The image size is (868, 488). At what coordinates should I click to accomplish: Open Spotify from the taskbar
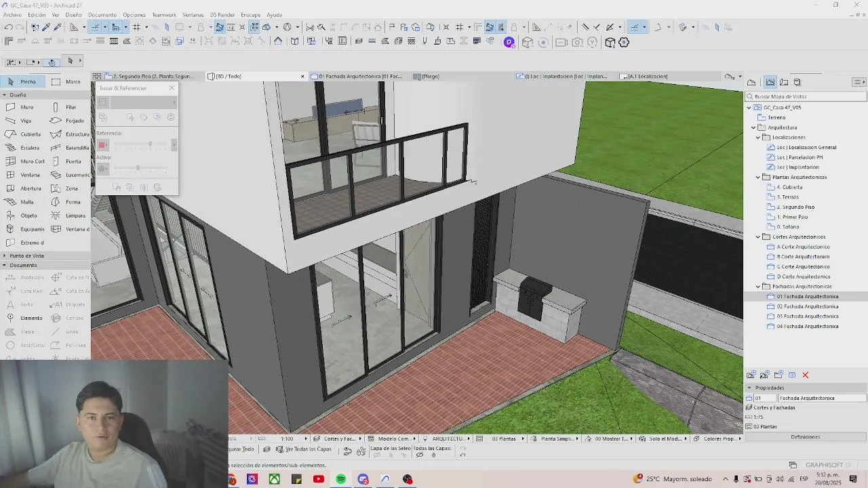pos(340,479)
